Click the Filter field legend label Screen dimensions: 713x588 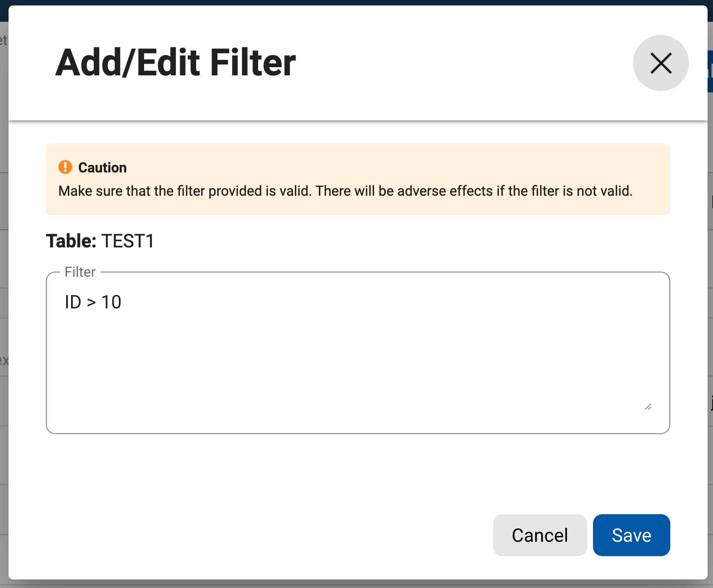point(80,272)
